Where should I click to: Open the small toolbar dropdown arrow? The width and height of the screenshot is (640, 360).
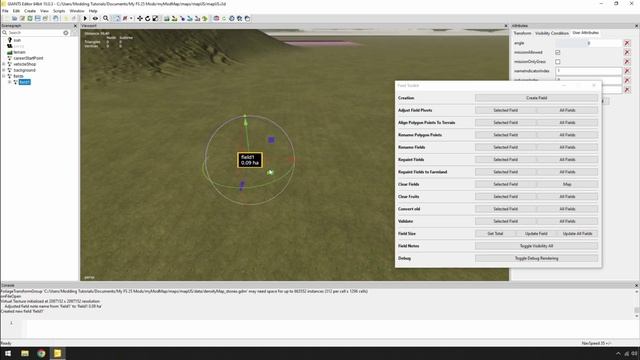point(131,18)
